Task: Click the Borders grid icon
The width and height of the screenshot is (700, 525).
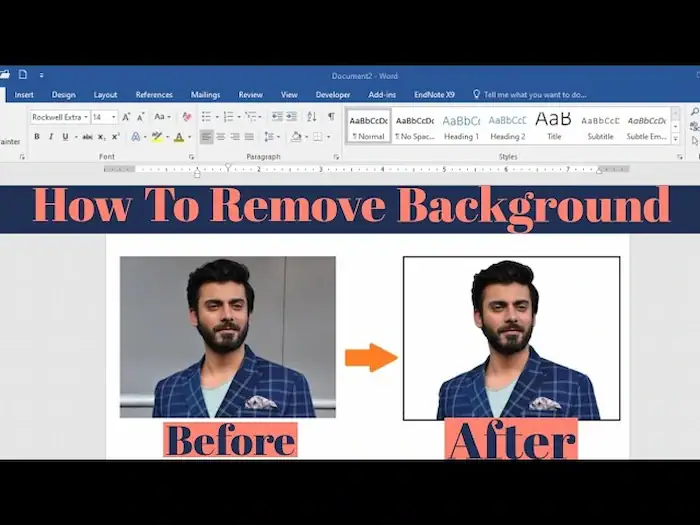Action: click(x=317, y=137)
